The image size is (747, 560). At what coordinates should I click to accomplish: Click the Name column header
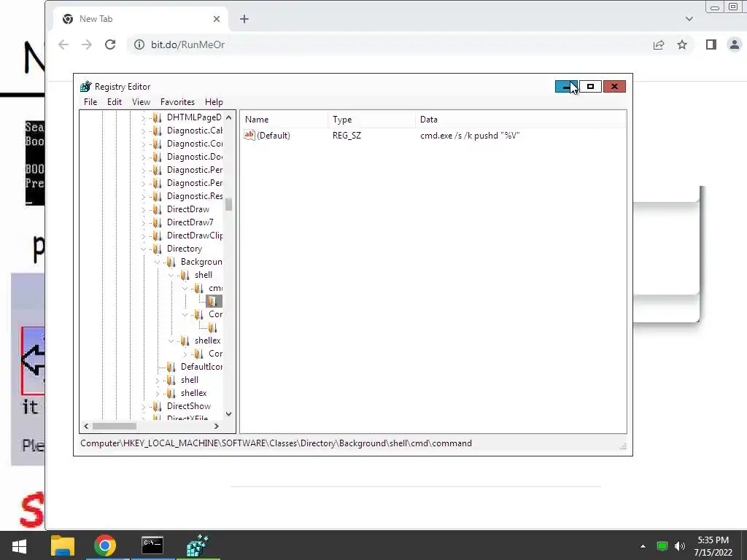[285, 120]
